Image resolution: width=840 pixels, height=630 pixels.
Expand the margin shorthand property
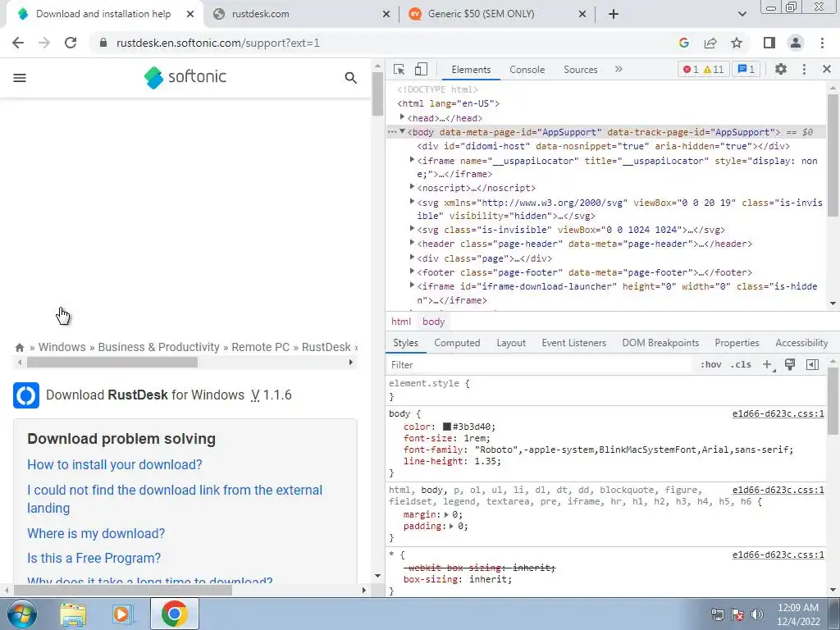(x=446, y=515)
